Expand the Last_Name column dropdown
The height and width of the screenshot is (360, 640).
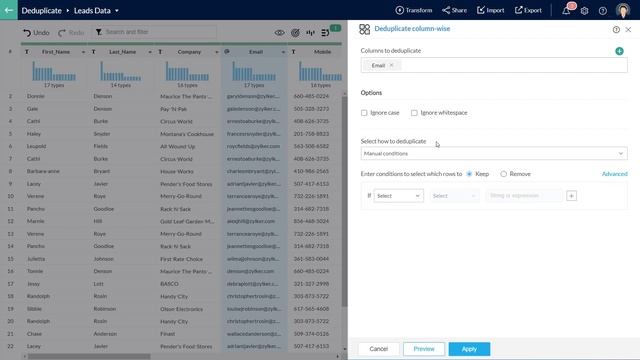pos(150,52)
